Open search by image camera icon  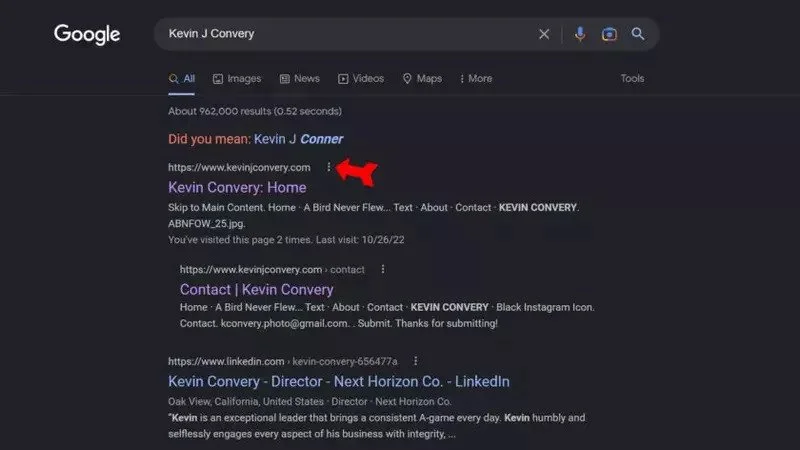pos(609,34)
